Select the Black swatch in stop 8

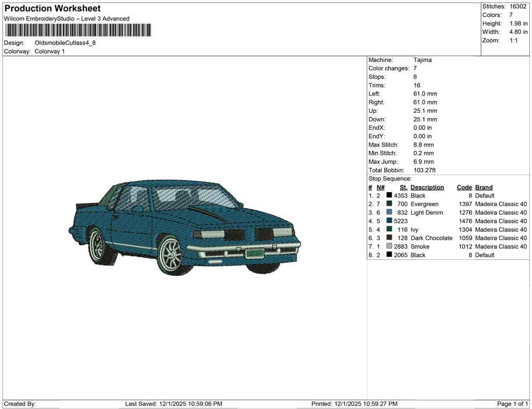[389, 255]
